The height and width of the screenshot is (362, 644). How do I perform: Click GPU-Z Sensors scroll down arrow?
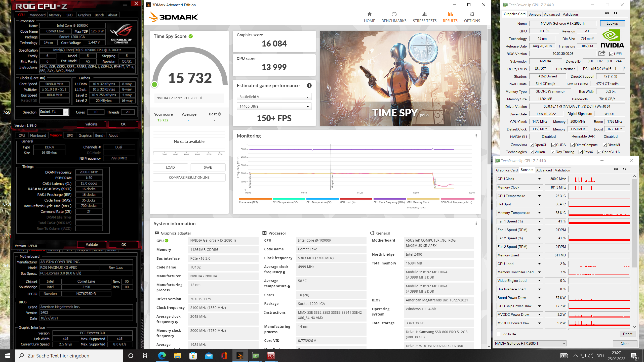pos(634,327)
